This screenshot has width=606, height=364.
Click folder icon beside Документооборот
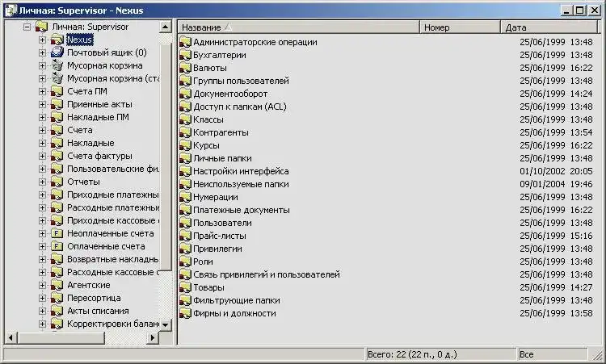(186, 94)
